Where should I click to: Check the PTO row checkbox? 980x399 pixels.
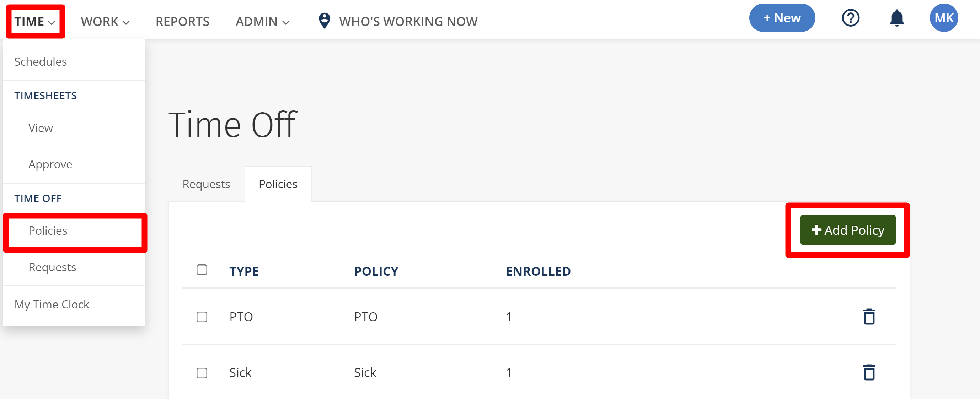click(x=202, y=317)
